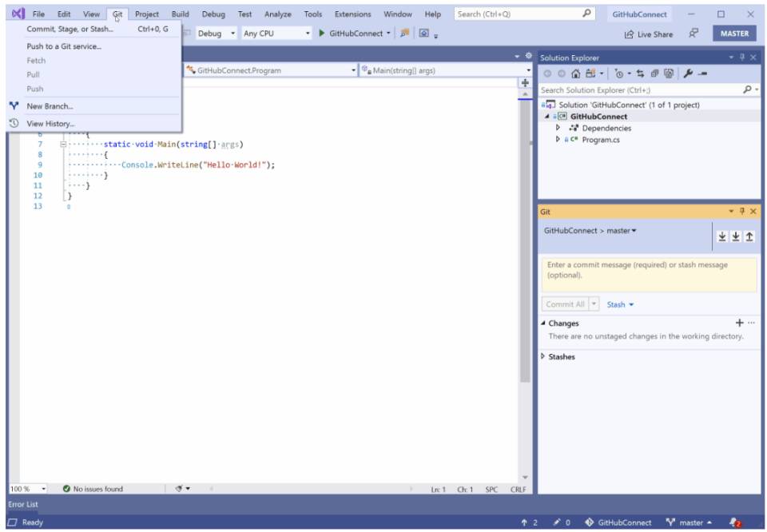Click the Show All Files icon

[x=669, y=73]
